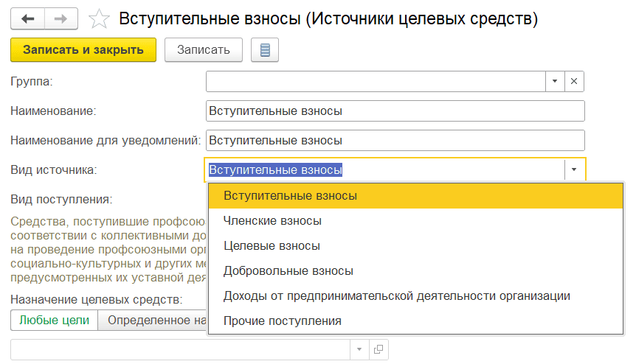
Task: Click the forward navigation arrow
Action: coord(62,19)
